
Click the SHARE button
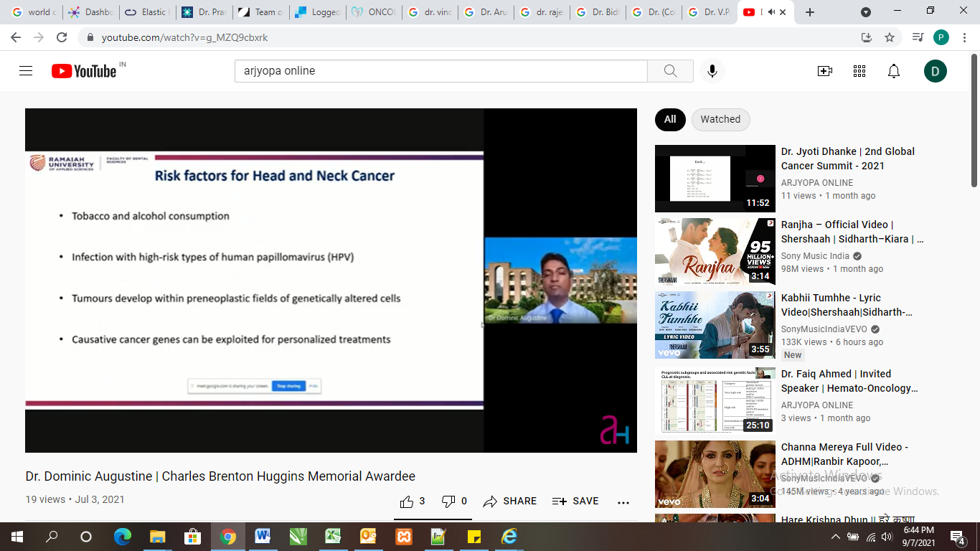click(510, 501)
